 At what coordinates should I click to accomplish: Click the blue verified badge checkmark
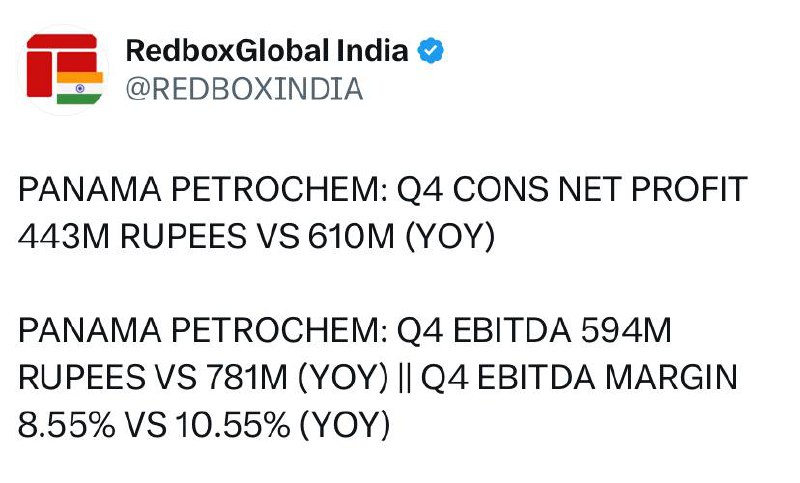[431, 50]
